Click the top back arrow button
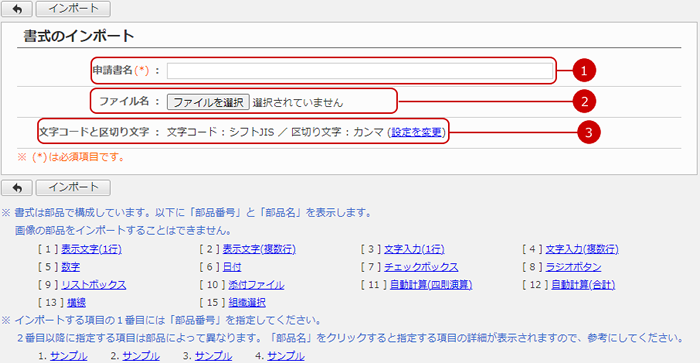The height and width of the screenshot is (363, 700). pyautogui.click(x=17, y=9)
